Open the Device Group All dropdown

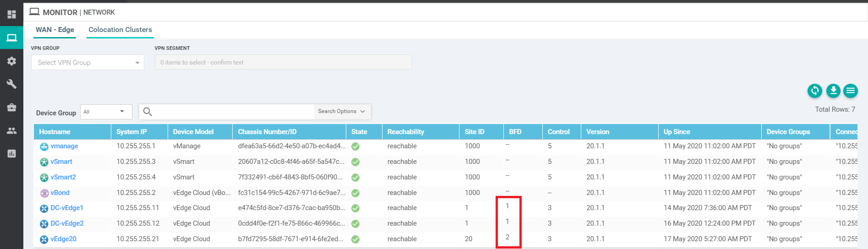tap(106, 112)
